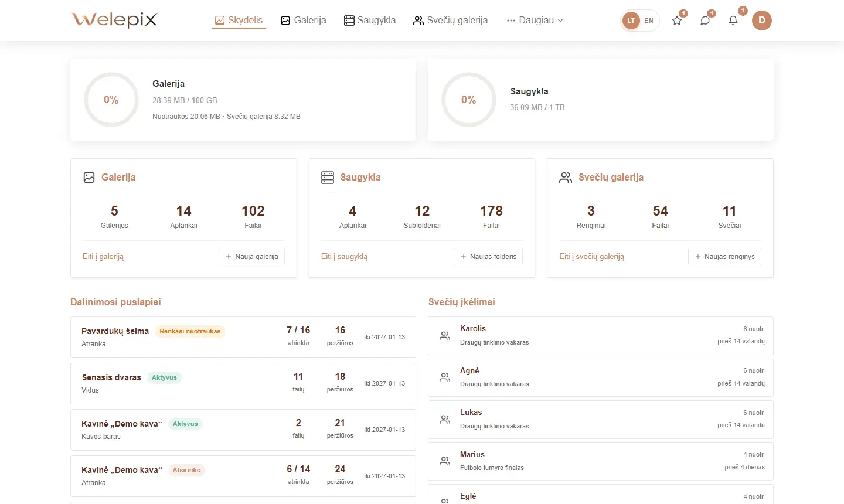
Task: Click the Renkasi nuotraukas status badge
Action: [190, 331]
